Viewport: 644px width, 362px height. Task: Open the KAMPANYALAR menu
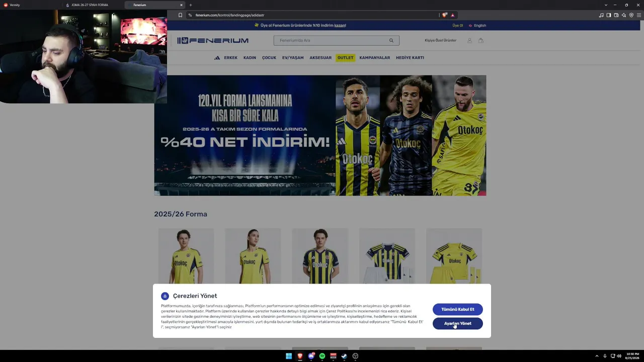pyautogui.click(x=375, y=58)
